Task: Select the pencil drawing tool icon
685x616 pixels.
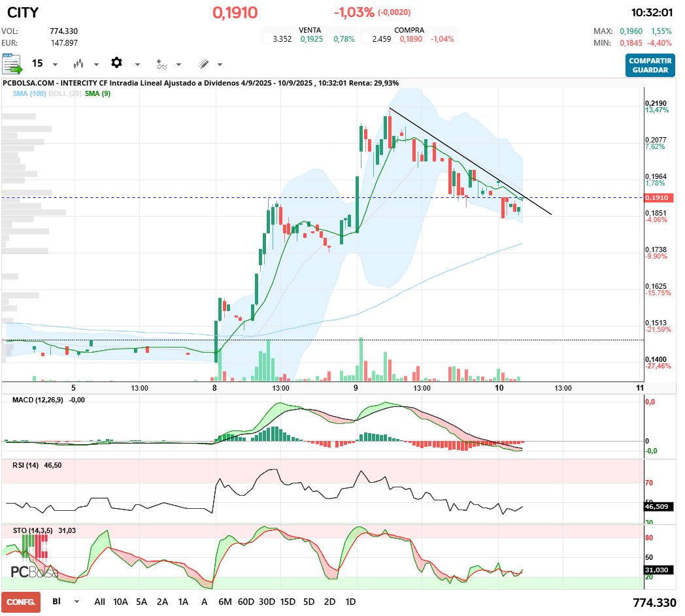Action: [x=203, y=64]
